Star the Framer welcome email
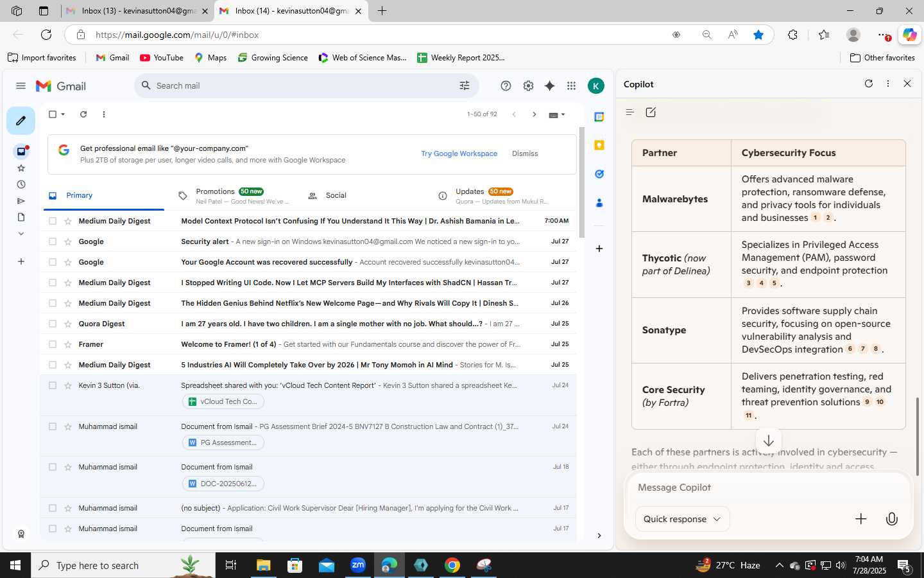The height and width of the screenshot is (578, 924). (68, 344)
